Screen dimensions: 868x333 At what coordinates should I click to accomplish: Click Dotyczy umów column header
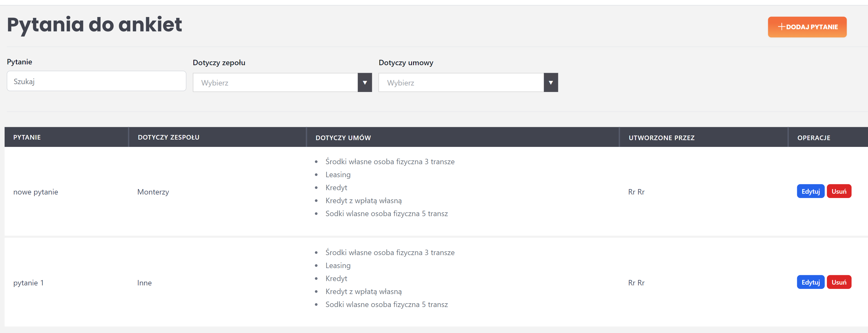click(343, 138)
